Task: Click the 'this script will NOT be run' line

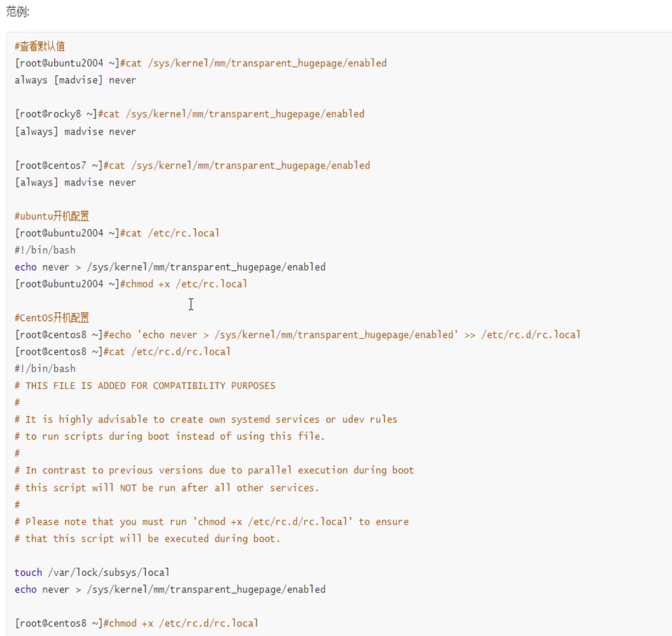Action: click(167, 488)
